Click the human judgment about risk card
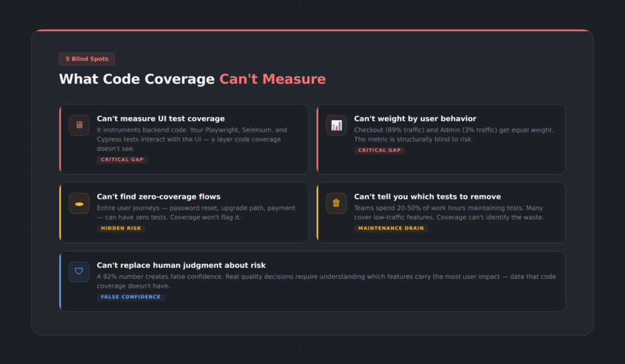The width and height of the screenshot is (625, 364). tap(312, 281)
